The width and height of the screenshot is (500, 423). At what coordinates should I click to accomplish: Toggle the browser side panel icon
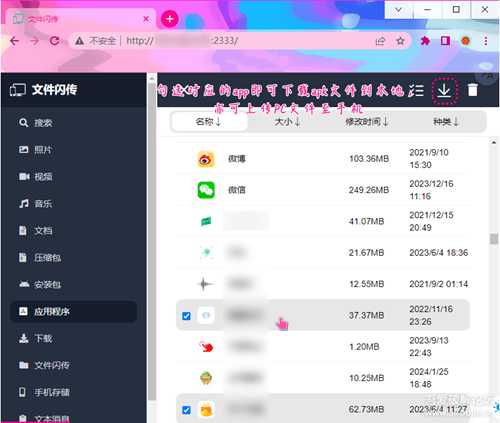point(445,41)
